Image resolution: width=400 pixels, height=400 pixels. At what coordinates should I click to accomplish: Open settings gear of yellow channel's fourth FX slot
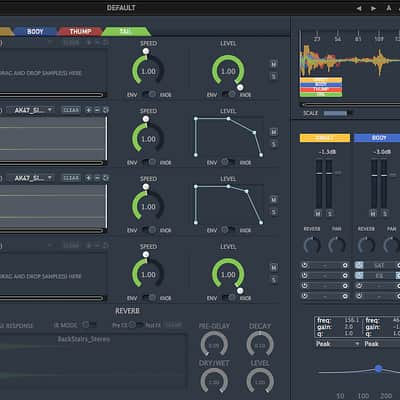[x=345, y=296]
